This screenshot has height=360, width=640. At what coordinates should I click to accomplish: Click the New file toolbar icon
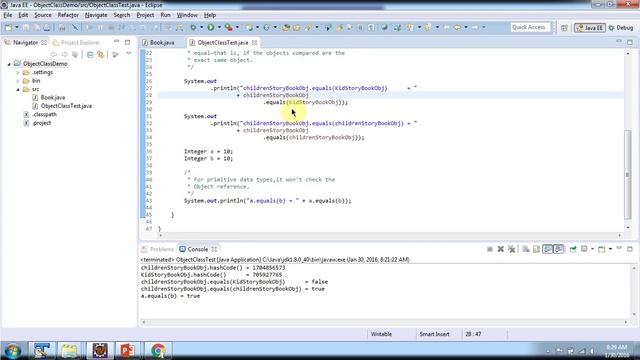pyautogui.click(x=8, y=27)
